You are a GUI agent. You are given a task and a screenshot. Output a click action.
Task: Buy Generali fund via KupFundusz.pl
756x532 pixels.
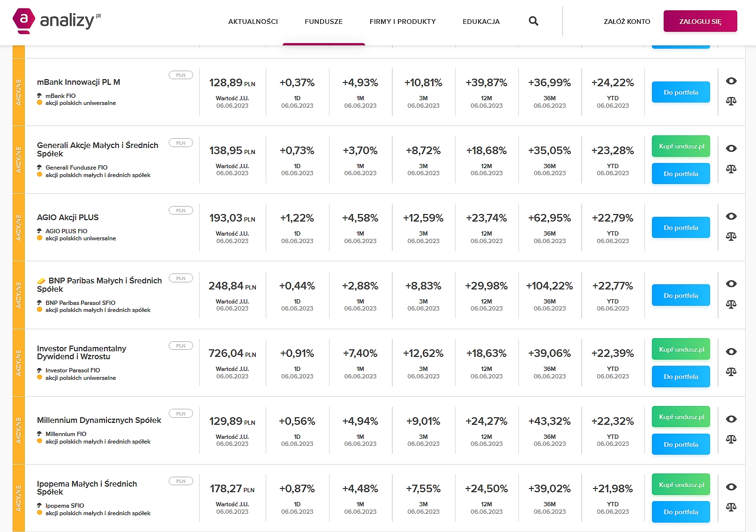(x=681, y=146)
